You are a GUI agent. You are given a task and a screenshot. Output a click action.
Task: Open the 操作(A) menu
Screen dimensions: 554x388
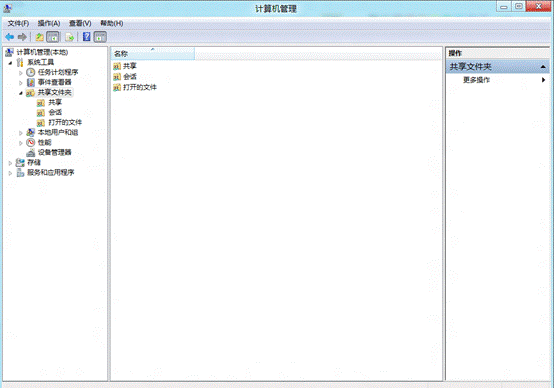tap(49, 23)
